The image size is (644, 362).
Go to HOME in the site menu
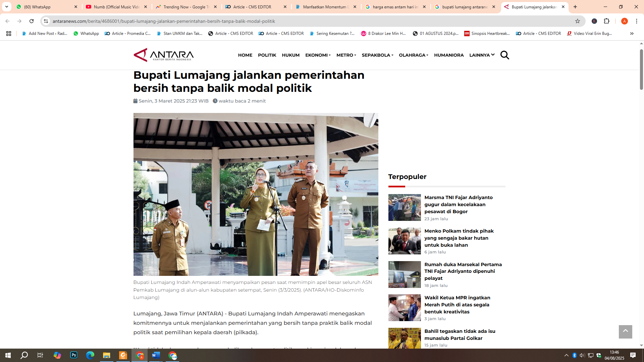pyautogui.click(x=245, y=55)
